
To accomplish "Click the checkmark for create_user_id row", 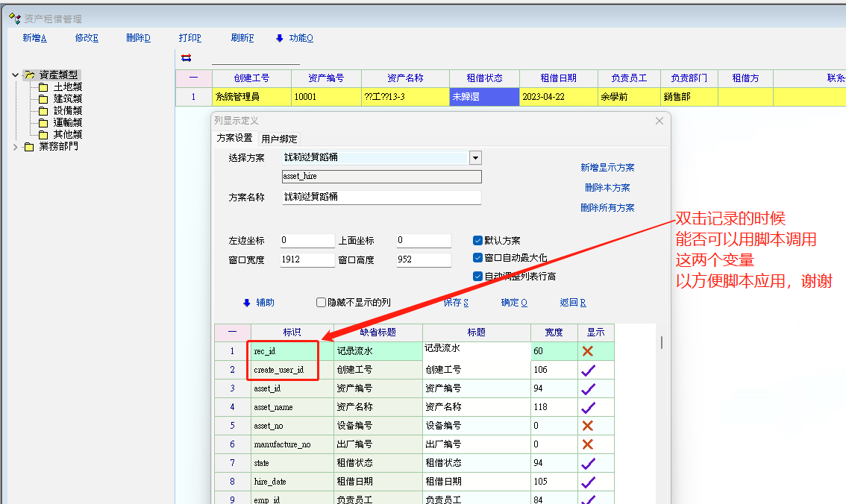I will (588, 370).
